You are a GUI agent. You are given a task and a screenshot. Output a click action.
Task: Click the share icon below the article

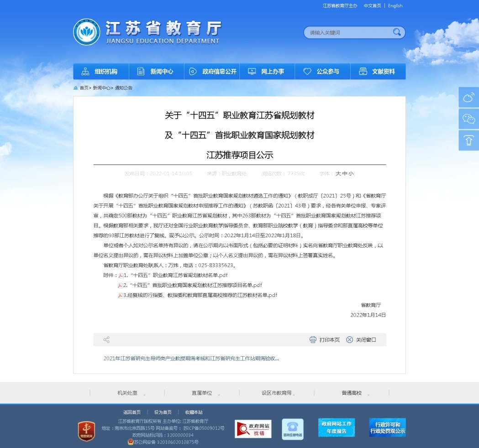[106, 340]
